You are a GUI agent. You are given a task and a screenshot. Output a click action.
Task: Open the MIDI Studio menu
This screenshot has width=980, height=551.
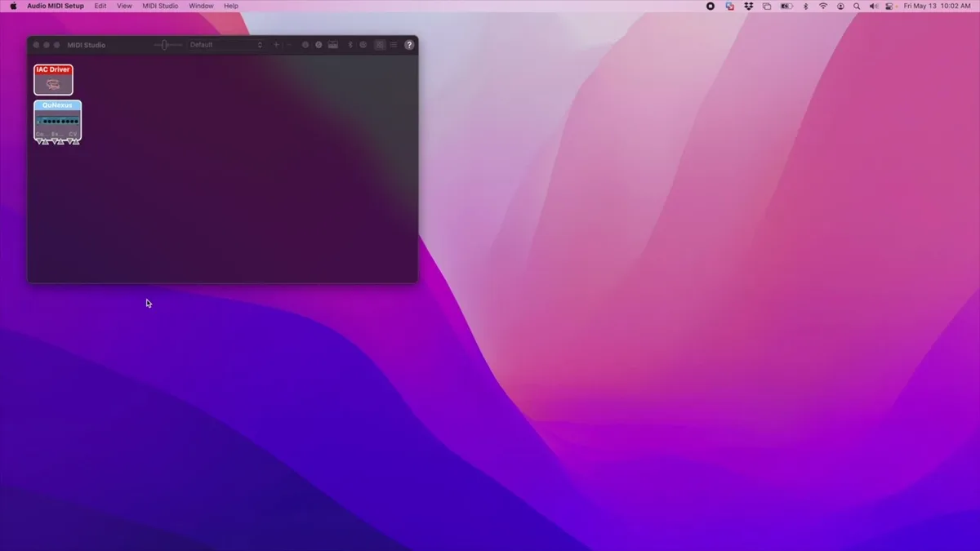coord(160,6)
